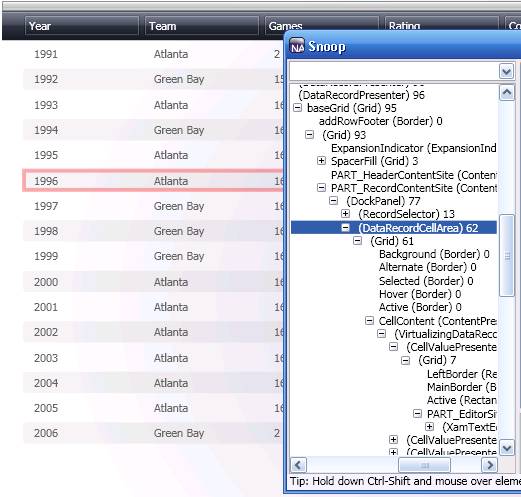Select the Hover (Border) 0 item
This screenshot has height=497, width=521.
tap(420, 294)
